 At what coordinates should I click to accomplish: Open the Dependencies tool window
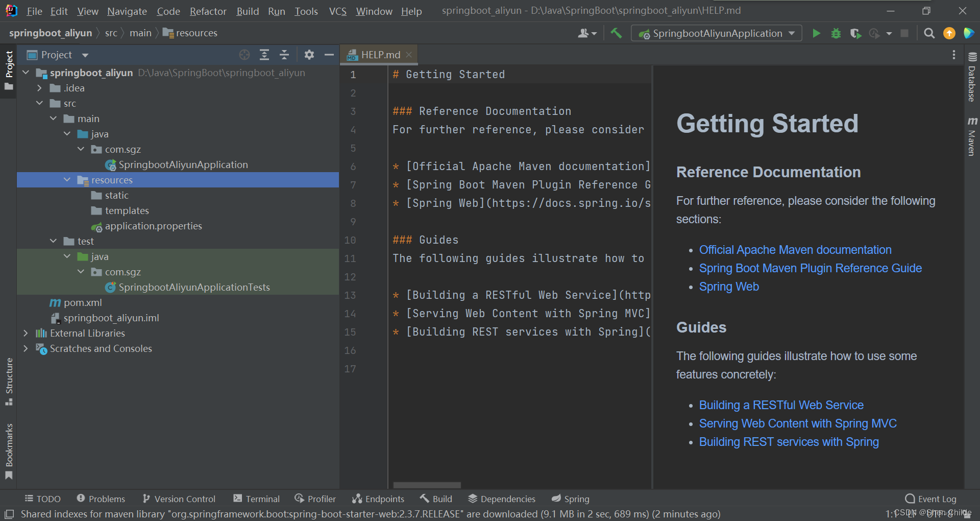(x=502, y=499)
